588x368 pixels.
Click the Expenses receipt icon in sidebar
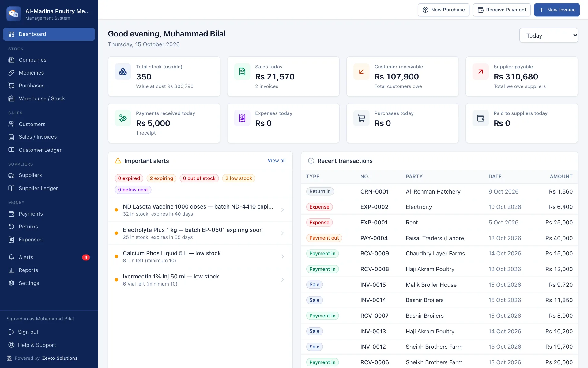(x=11, y=240)
